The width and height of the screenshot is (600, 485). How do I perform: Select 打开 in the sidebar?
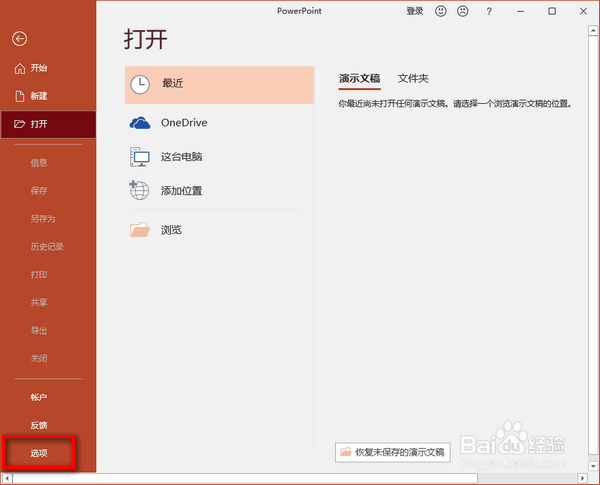(x=48, y=124)
